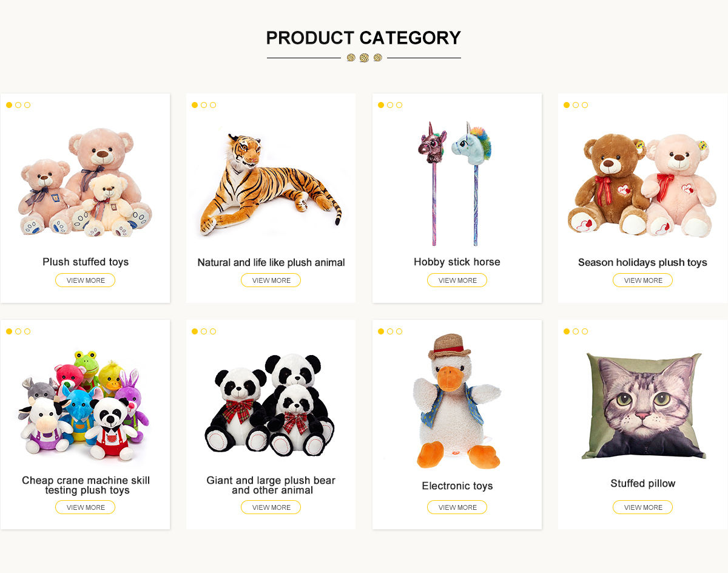Select the hobby stick horse image
728x573 pixels.
coord(456,182)
